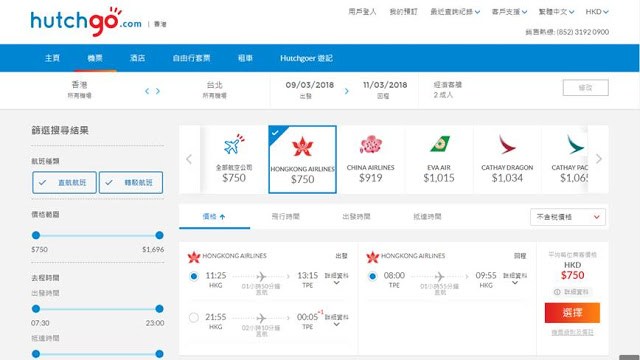Expand details for the 08:00 return flight

pos(515,278)
